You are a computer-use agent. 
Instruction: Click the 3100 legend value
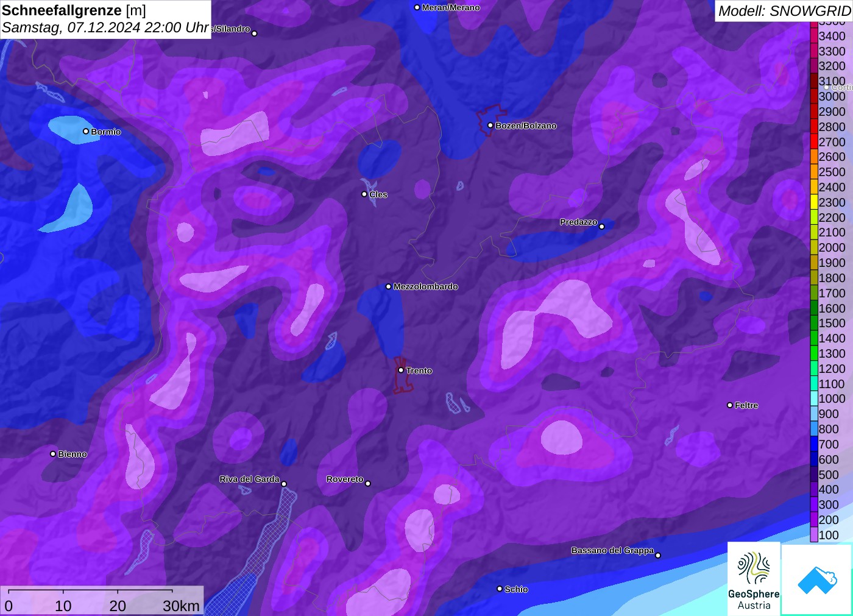[832, 81]
